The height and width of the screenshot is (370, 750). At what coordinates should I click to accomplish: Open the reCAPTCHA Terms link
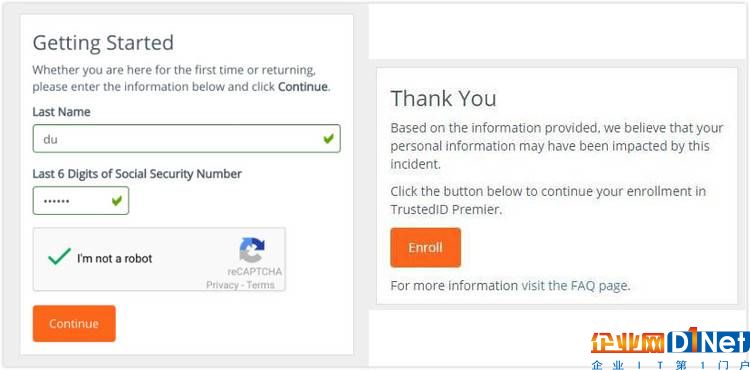point(261,285)
